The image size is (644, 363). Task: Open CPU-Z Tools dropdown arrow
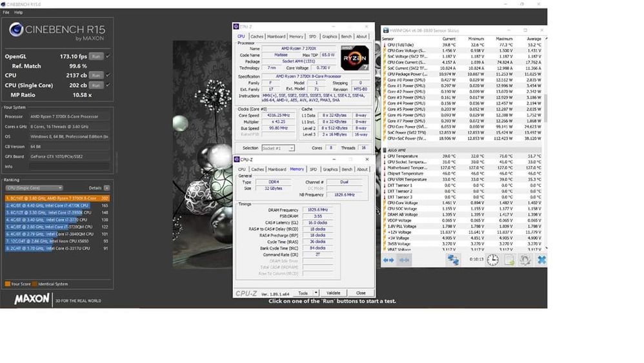[316, 293]
